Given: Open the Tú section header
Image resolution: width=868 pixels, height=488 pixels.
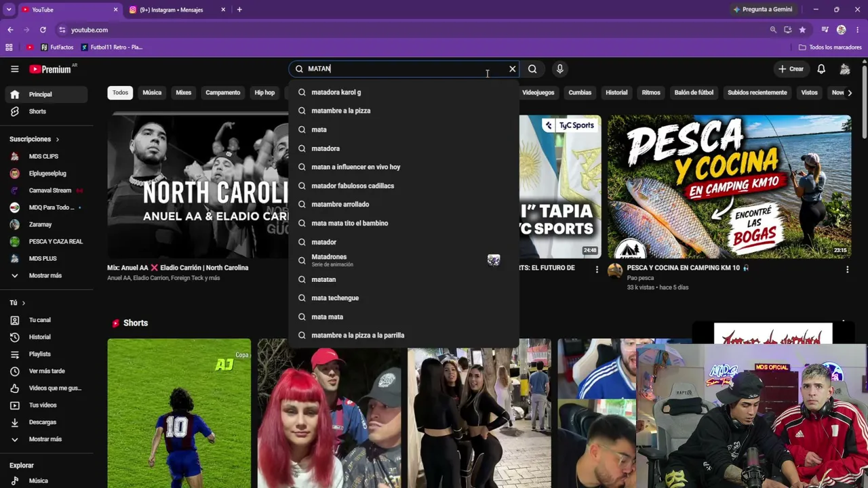Looking at the screenshot, I should click(17, 302).
